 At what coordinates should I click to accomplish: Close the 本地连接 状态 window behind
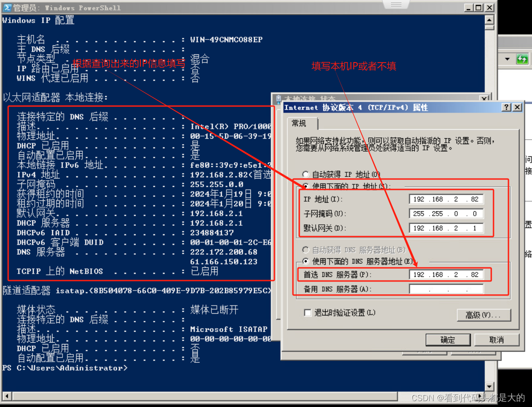484,98
